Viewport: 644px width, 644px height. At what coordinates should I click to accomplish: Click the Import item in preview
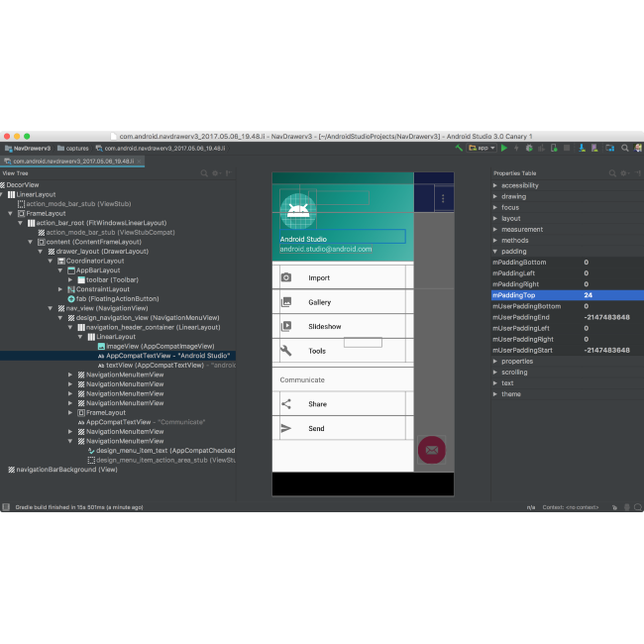click(343, 277)
